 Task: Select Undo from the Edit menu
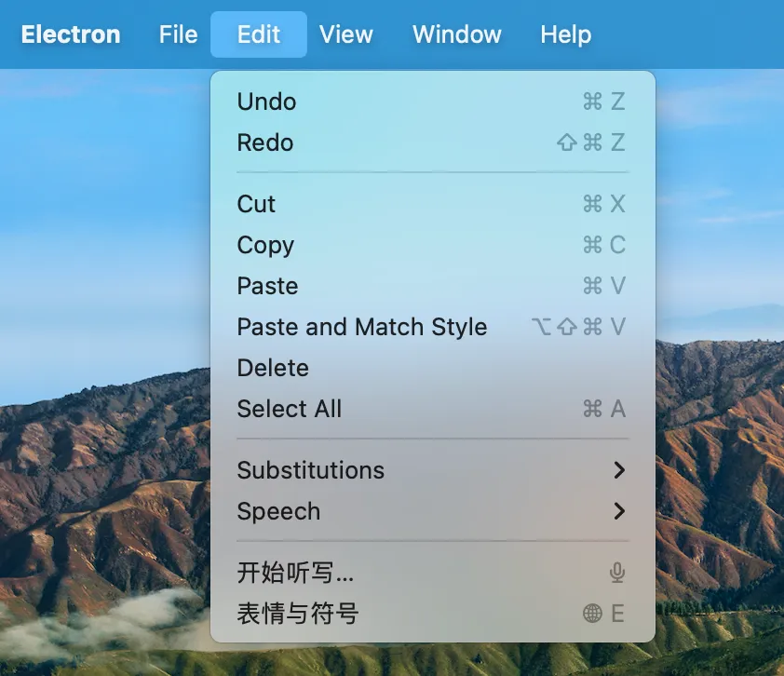pos(266,102)
